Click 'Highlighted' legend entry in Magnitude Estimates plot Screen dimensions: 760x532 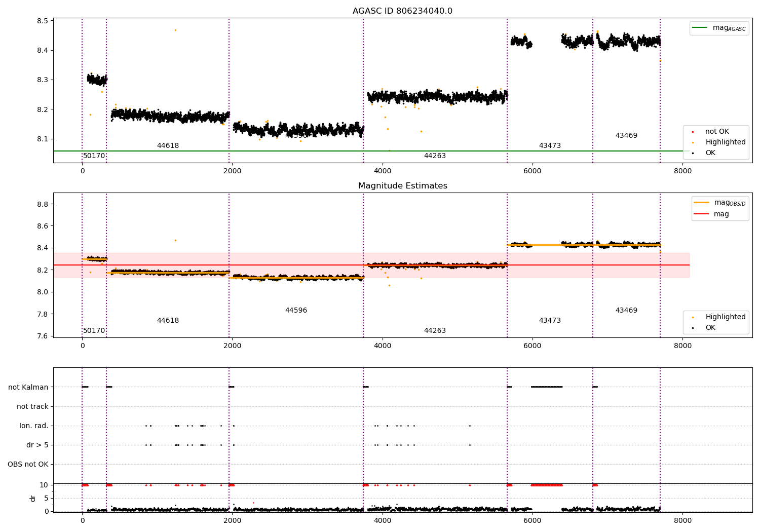tap(726, 317)
